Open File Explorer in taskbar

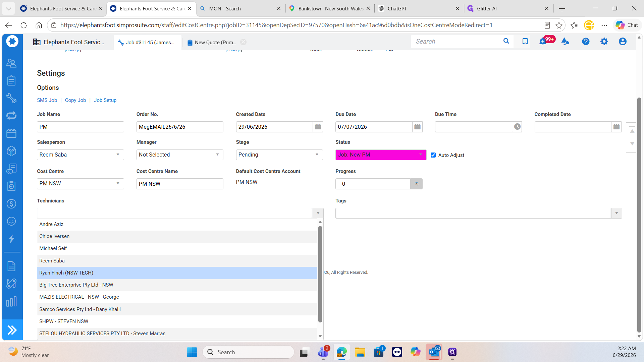(x=360, y=352)
